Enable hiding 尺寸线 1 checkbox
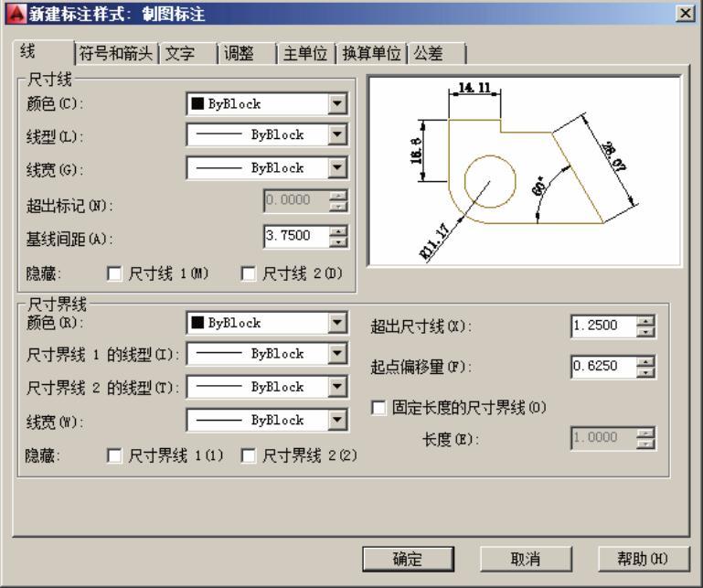 click(x=114, y=273)
